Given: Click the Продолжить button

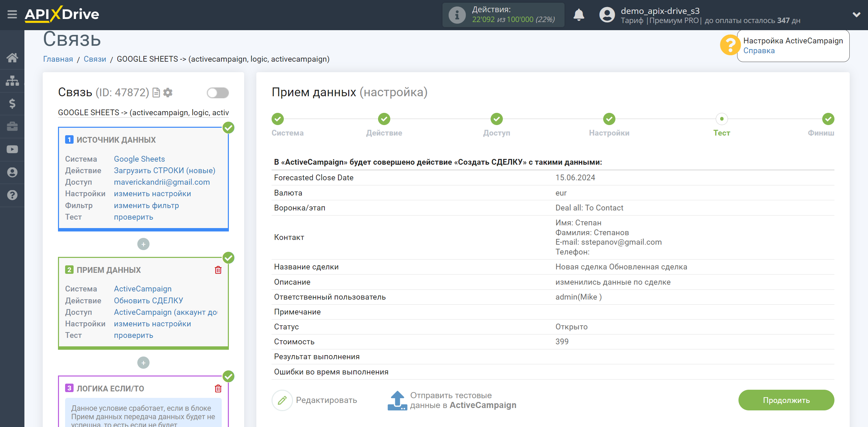Looking at the screenshot, I should click(786, 400).
